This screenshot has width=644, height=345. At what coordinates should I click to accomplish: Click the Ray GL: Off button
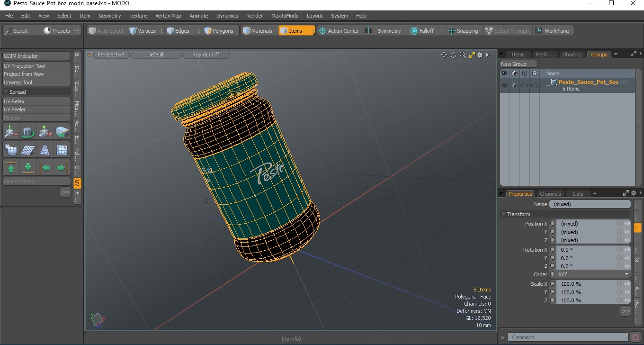(206, 55)
